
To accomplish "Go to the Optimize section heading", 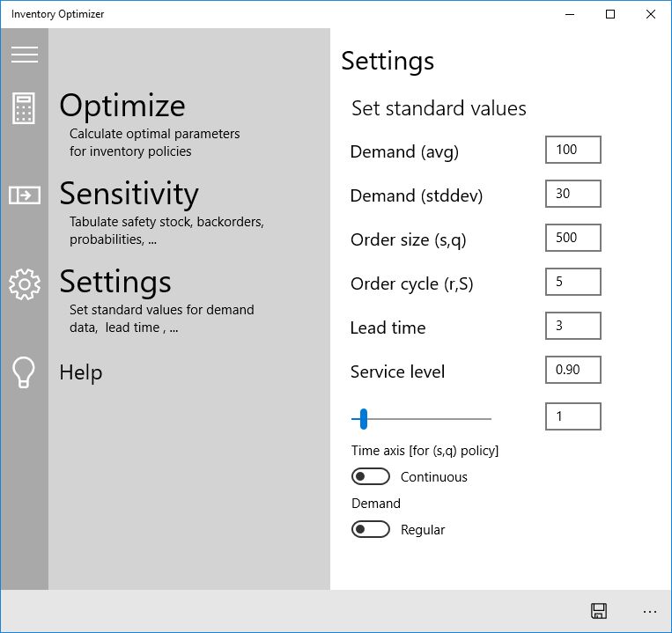I will (122, 106).
